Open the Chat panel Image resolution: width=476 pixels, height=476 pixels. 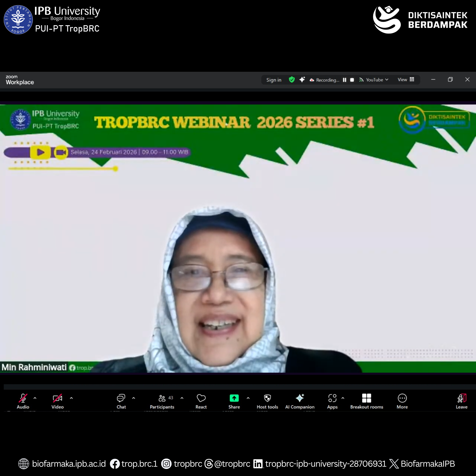pos(121,401)
